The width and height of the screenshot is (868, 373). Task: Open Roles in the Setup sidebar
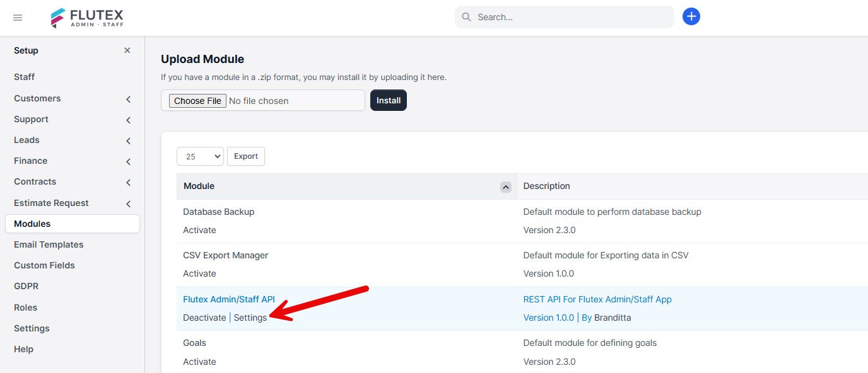click(25, 307)
